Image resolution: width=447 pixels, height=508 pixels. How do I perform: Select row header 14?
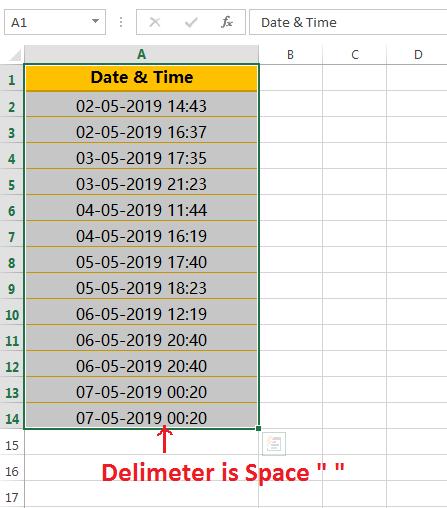point(12,416)
